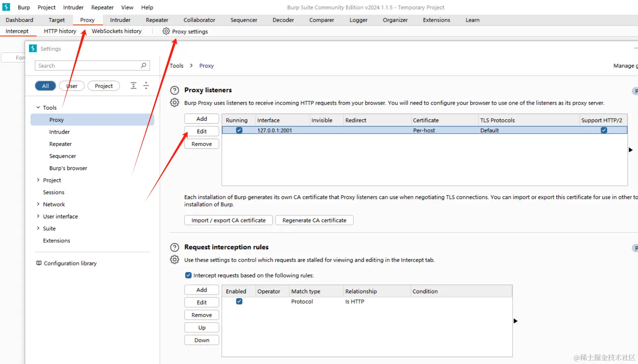Click arrow right of interception rules table

coord(515,321)
